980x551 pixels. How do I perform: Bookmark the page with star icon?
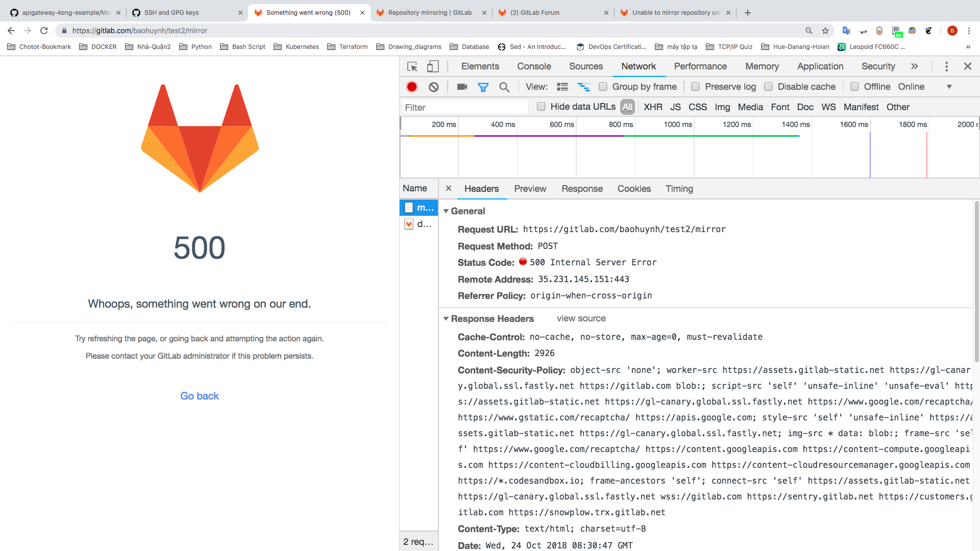[x=826, y=31]
